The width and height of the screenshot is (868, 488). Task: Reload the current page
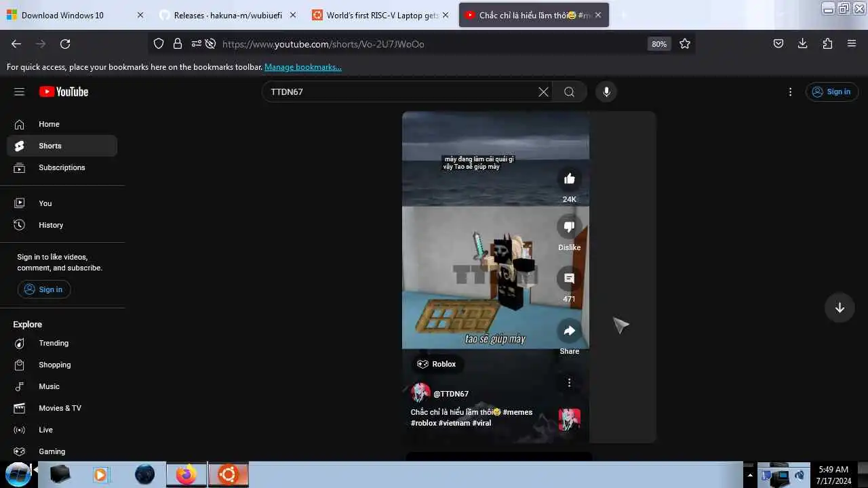coord(65,43)
